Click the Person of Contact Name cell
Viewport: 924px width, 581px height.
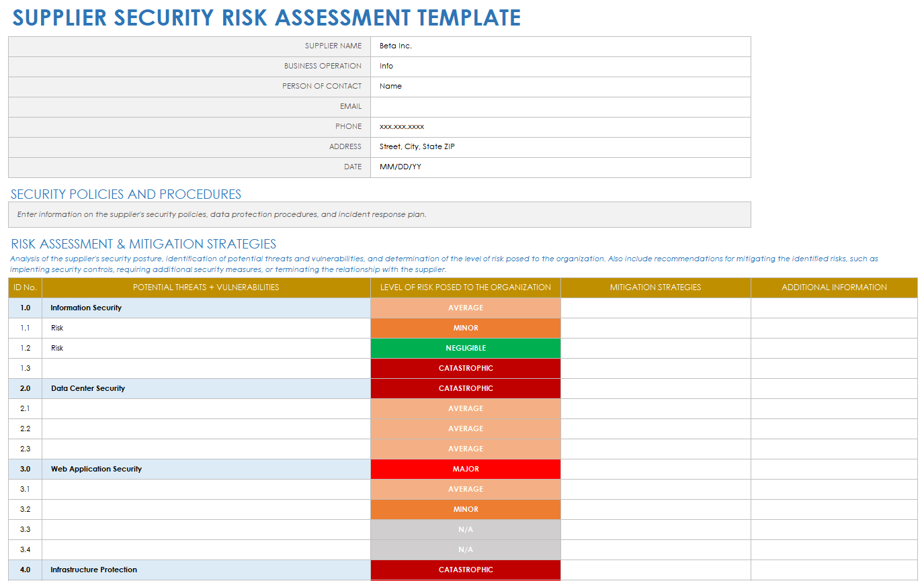[560, 87]
